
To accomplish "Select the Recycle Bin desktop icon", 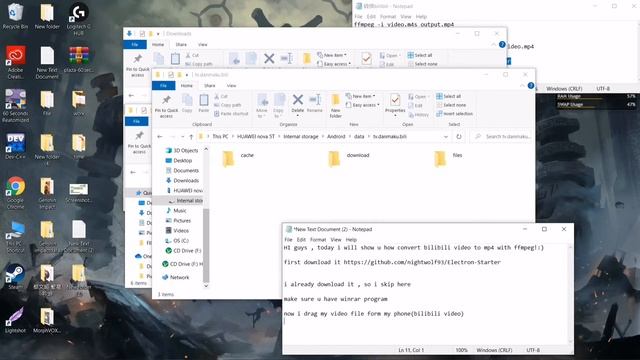I will click(15, 16).
